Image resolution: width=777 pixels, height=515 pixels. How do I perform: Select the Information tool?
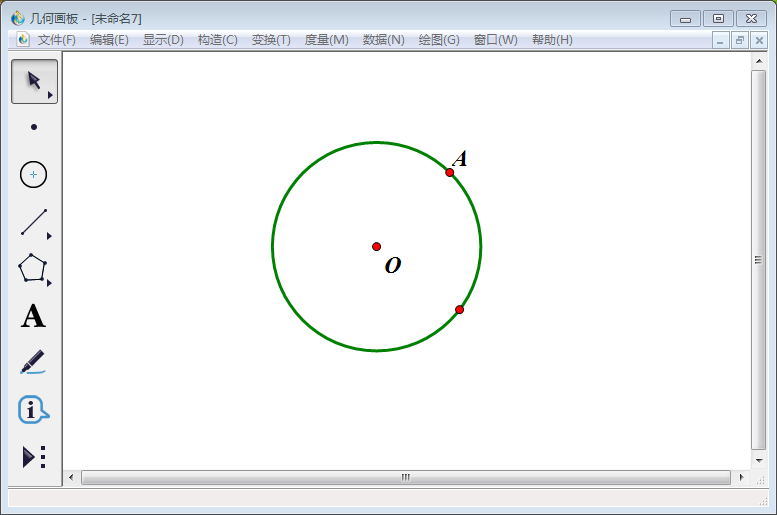click(x=34, y=410)
